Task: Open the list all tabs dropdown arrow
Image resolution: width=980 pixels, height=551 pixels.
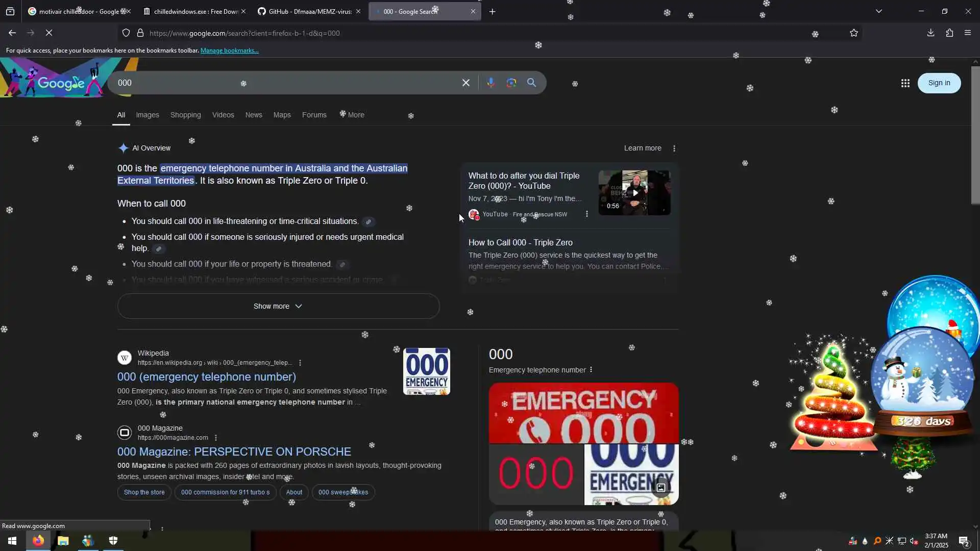Action: click(x=878, y=11)
